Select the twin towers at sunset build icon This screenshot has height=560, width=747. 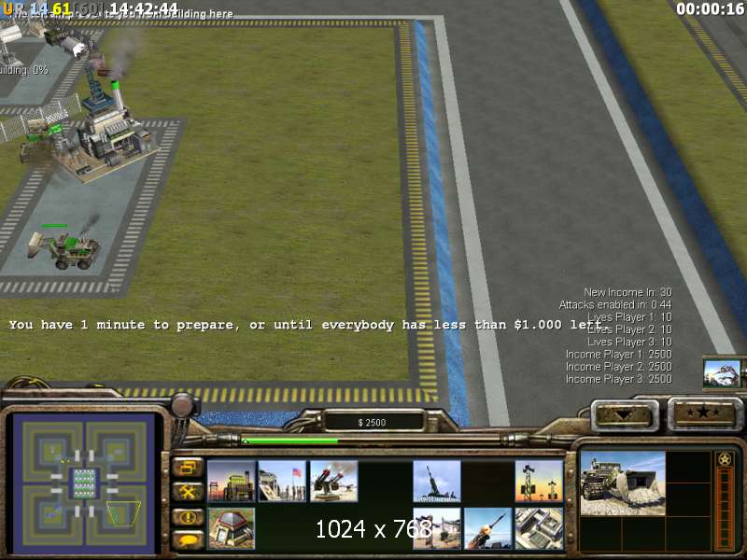click(x=540, y=481)
